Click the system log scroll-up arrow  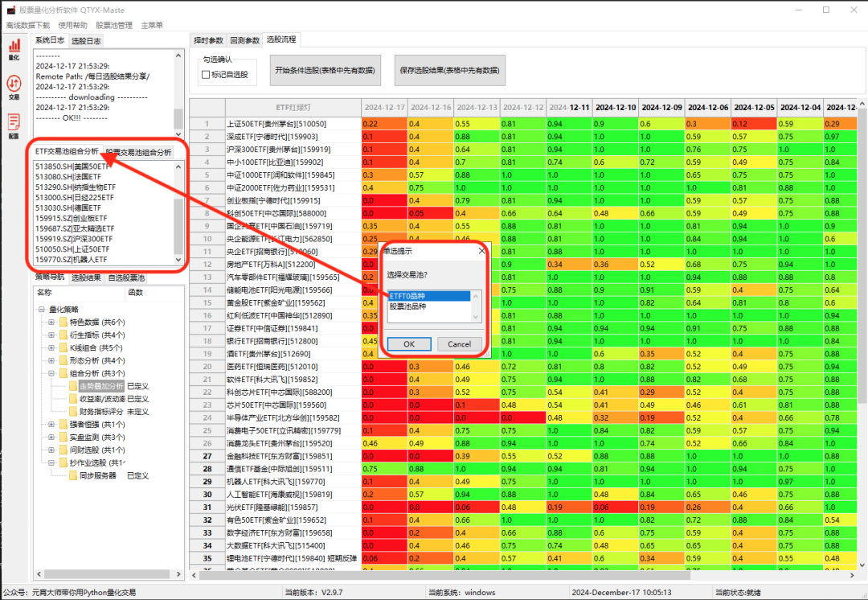point(178,55)
